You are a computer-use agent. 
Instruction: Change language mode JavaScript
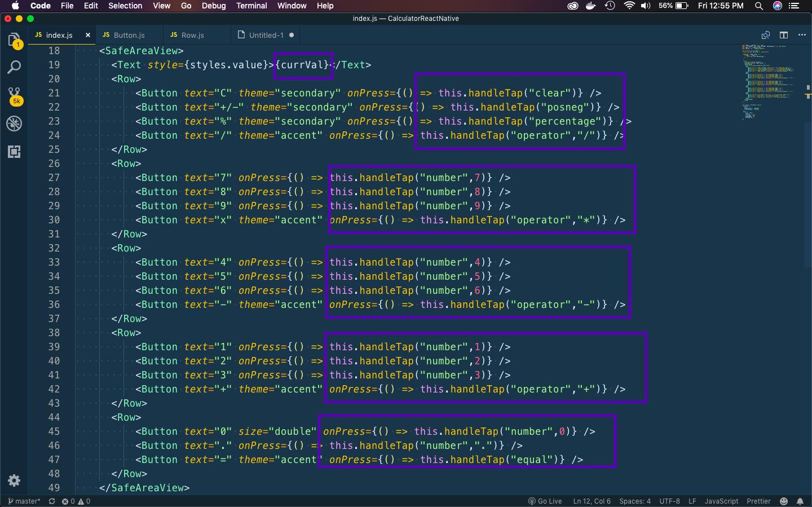pos(721,501)
